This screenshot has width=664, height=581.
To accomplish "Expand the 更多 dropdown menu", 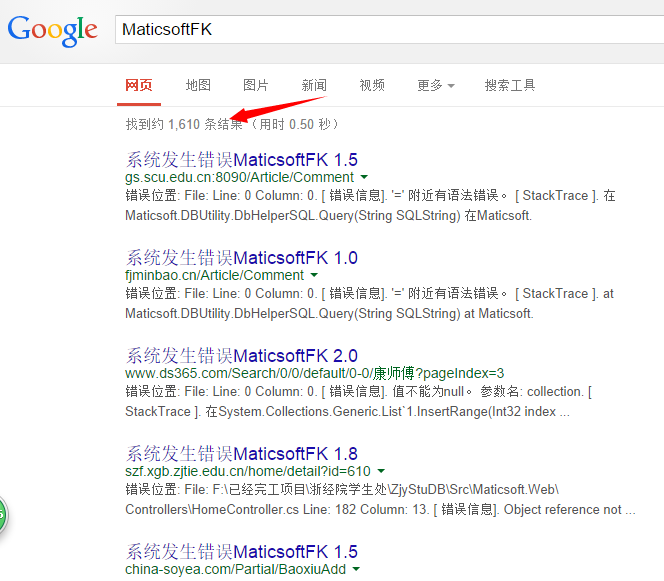I will coord(435,85).
